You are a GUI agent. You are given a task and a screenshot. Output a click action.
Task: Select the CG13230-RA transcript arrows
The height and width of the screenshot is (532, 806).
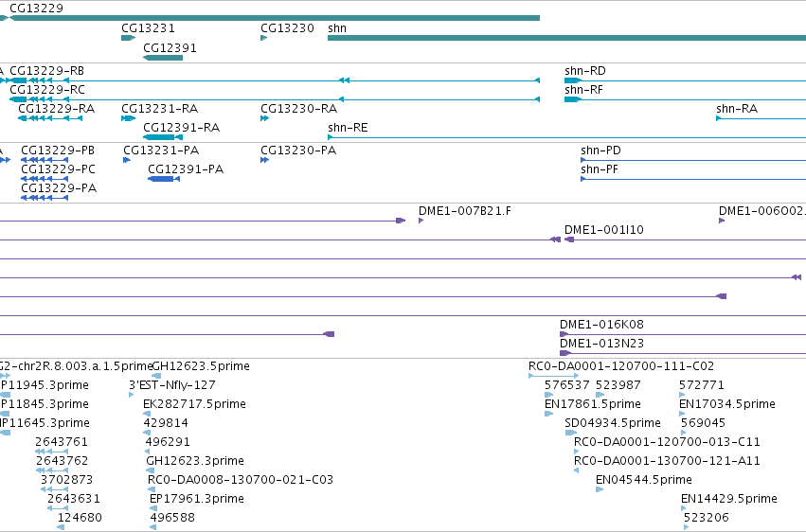(x=265, y=118)
